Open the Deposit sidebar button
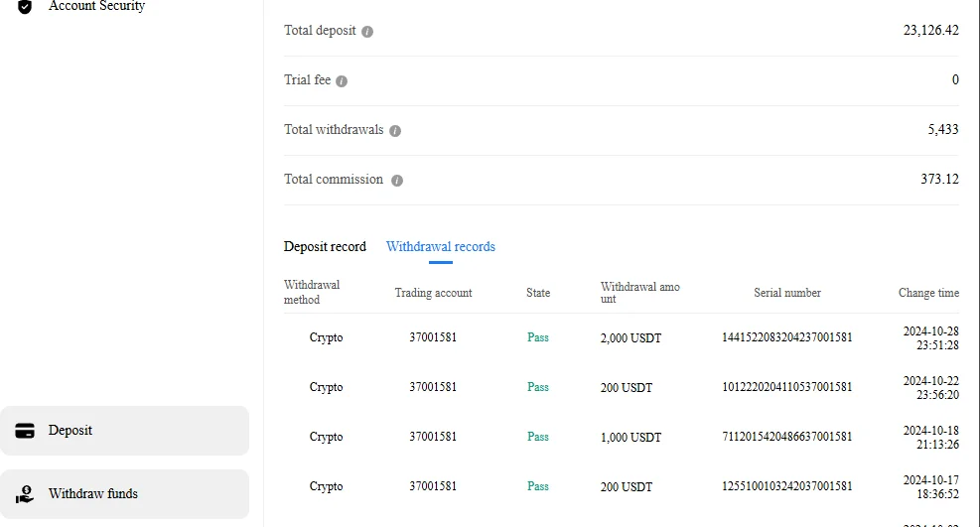The image size is (980, 527). 124,431
